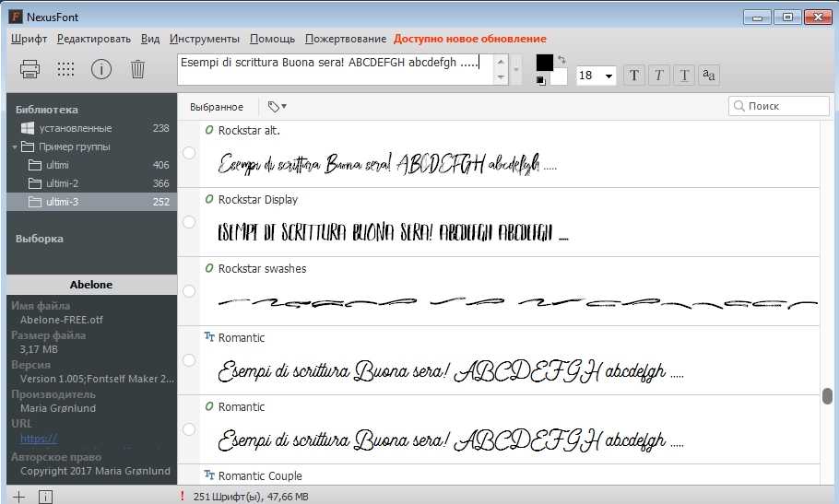Click the Библиотека section header
The image size is (839, 504).
tap(46, 110)
